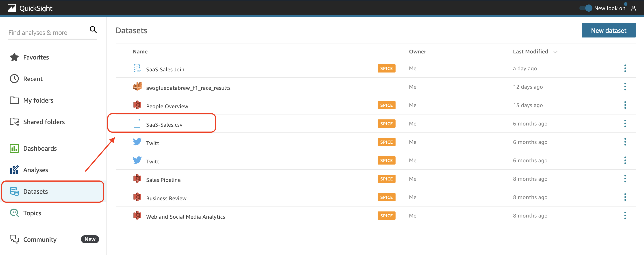
Task: Click the search magnifier icon
Action: (93, 30)
